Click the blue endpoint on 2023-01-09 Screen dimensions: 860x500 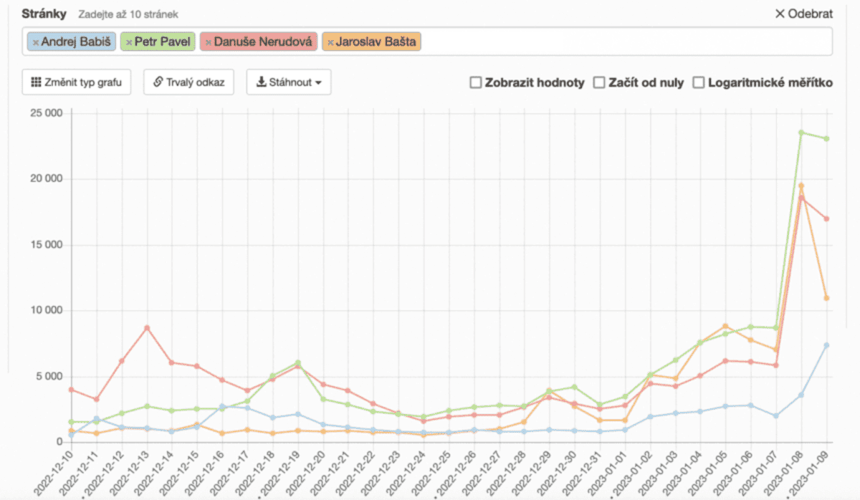click(826, 345)
